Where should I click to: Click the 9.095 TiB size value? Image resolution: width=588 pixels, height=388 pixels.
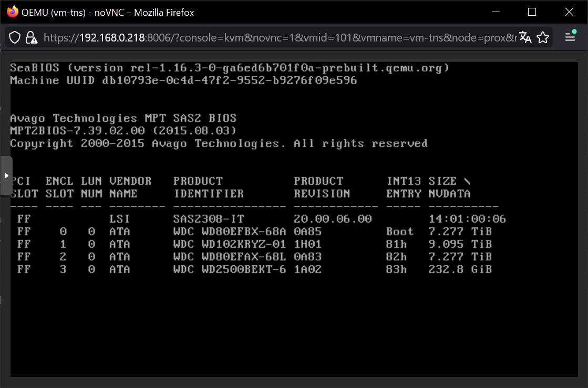pos(460,244)
